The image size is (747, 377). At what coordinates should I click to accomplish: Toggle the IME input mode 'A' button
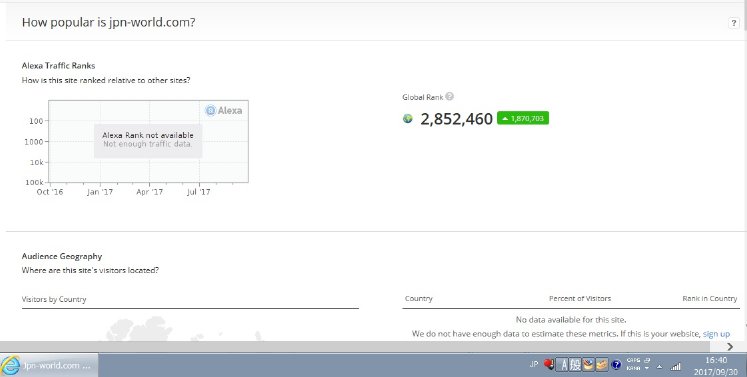pyautogui.click(x=562, y=365)
